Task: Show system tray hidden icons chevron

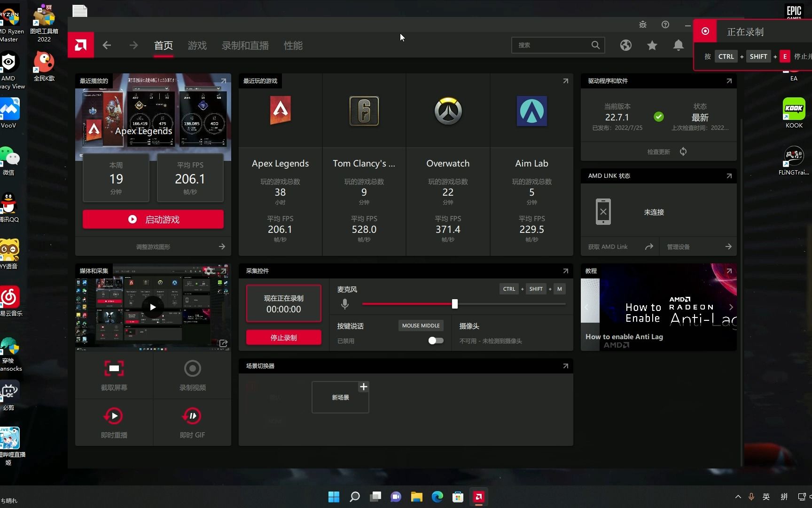Action: [x=738, y=497]
